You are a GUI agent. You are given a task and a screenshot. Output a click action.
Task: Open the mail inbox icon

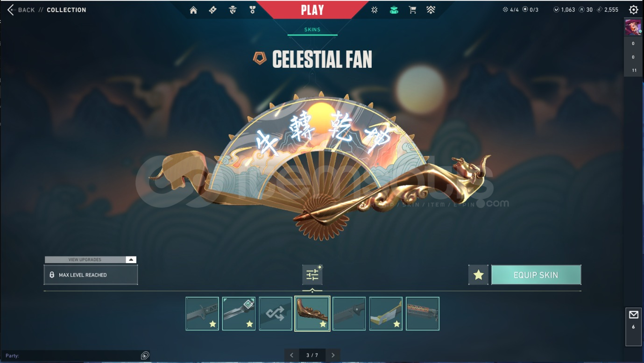coord(633,315)
